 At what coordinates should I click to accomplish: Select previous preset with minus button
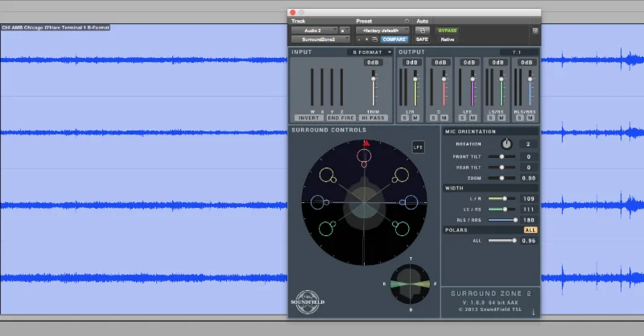tap(359, 39)
